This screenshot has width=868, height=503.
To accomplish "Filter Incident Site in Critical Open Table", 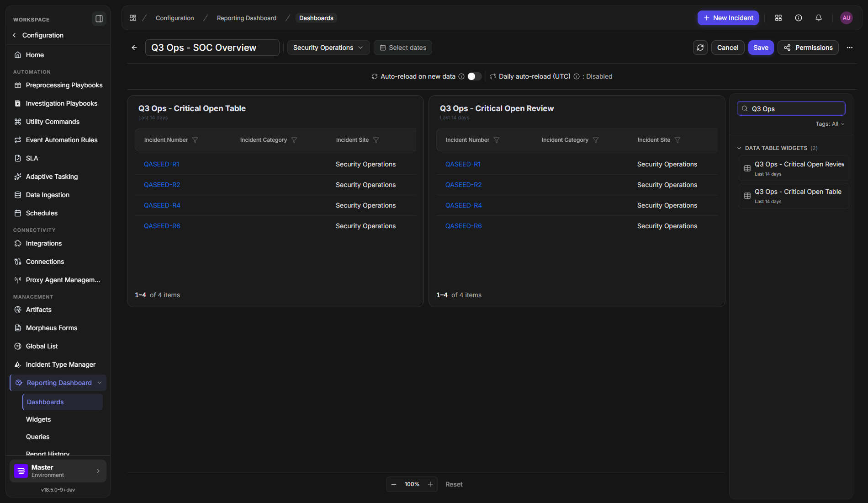I will coord(376,140).
